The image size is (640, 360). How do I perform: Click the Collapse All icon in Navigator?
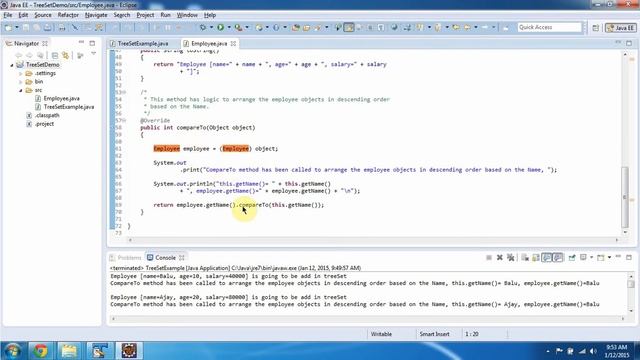coord(55,55)
